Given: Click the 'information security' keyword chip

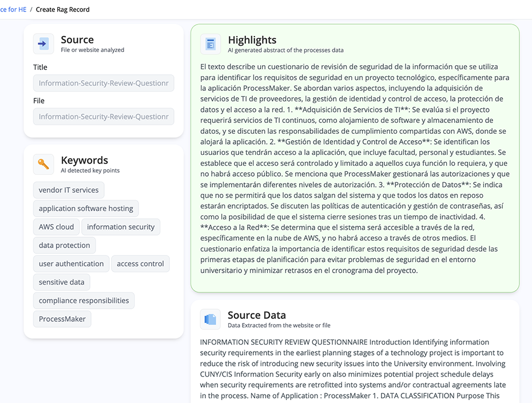Looking at the screenshot, I should (121, 227).
